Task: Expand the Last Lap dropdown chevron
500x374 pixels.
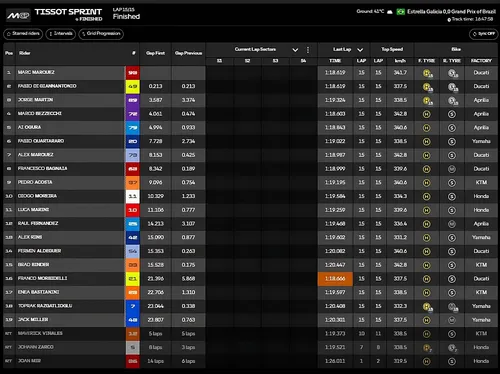Action: pyautogui.click(x=360, y=50)
